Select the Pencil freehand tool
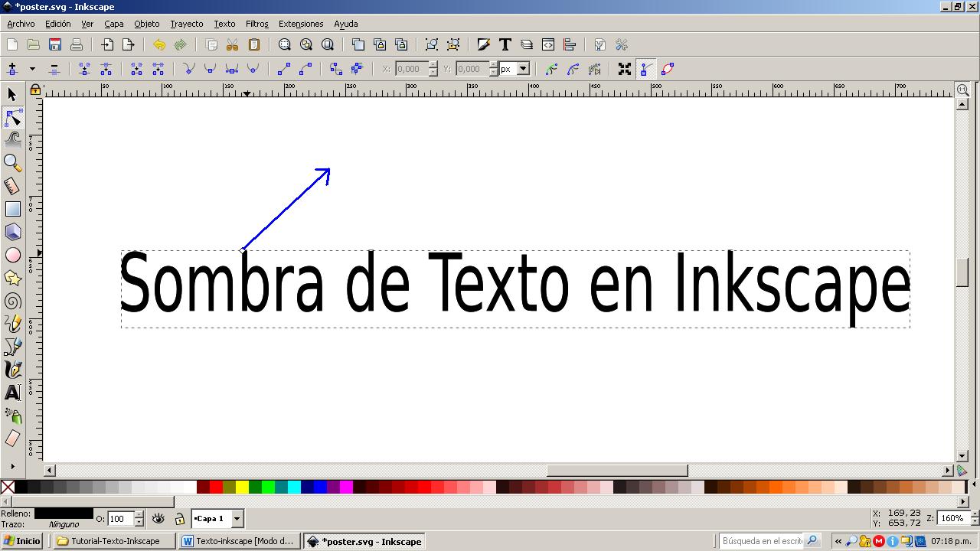This screenshot has height=551, width=980. (x=12, y=324)
